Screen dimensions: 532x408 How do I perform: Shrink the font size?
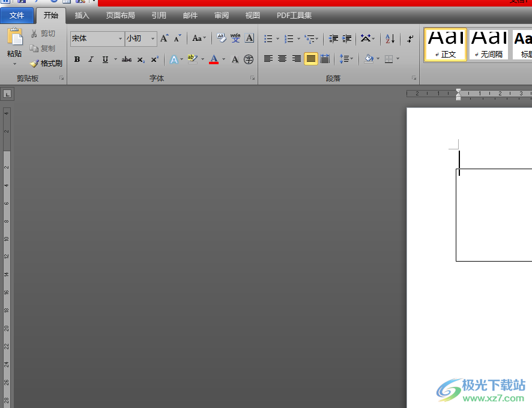pyautogui.click(x=178, y=38)
